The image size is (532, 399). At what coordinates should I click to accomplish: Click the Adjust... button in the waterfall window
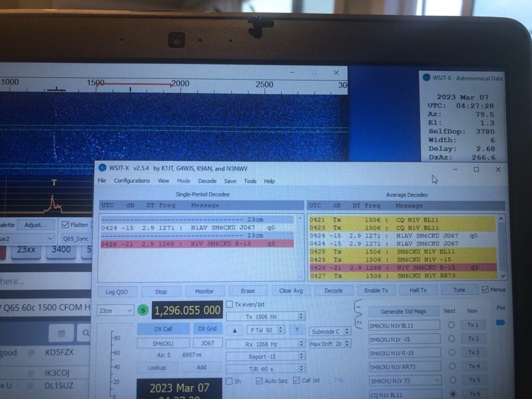[36, 224]
